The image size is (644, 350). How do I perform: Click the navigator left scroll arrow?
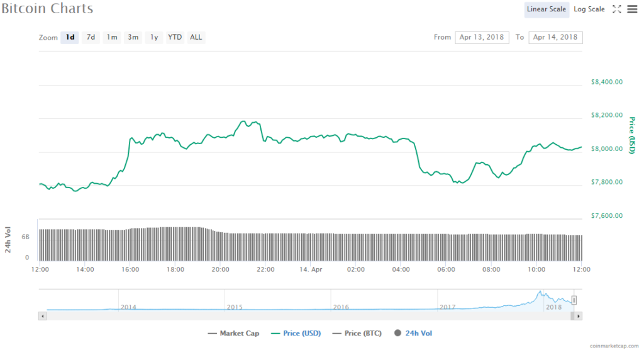[43, 315]
